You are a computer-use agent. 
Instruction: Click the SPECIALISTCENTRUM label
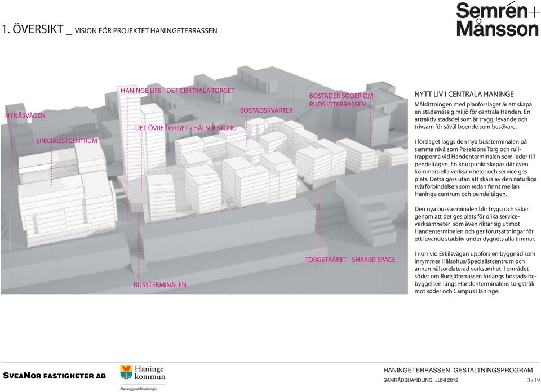click(x=66, y=141)
